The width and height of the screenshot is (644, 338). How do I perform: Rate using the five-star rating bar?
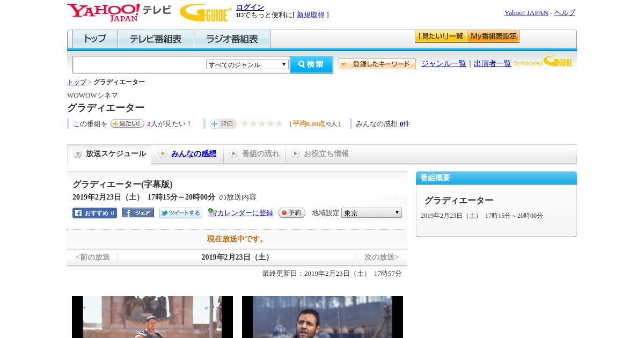click(x=261, y=124)
